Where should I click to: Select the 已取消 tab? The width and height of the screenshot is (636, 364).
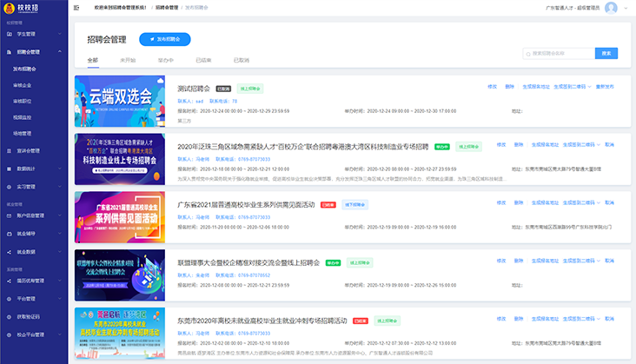point(242,60)
